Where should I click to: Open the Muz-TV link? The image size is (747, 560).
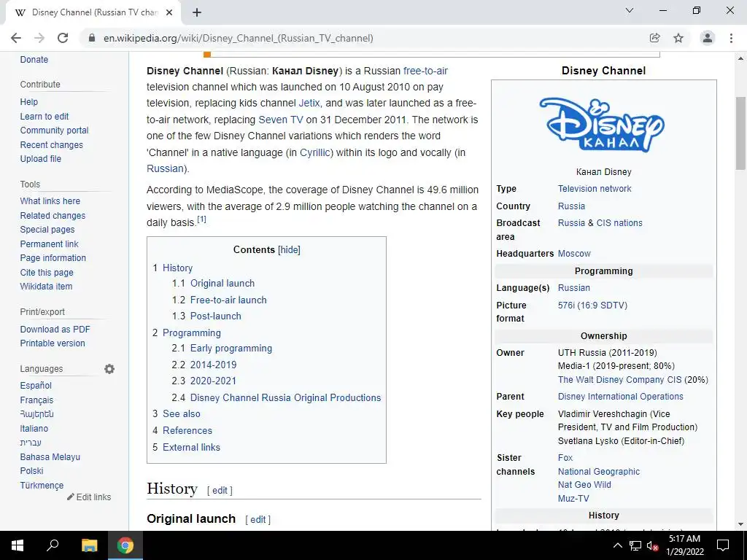[x=573, y=499]
